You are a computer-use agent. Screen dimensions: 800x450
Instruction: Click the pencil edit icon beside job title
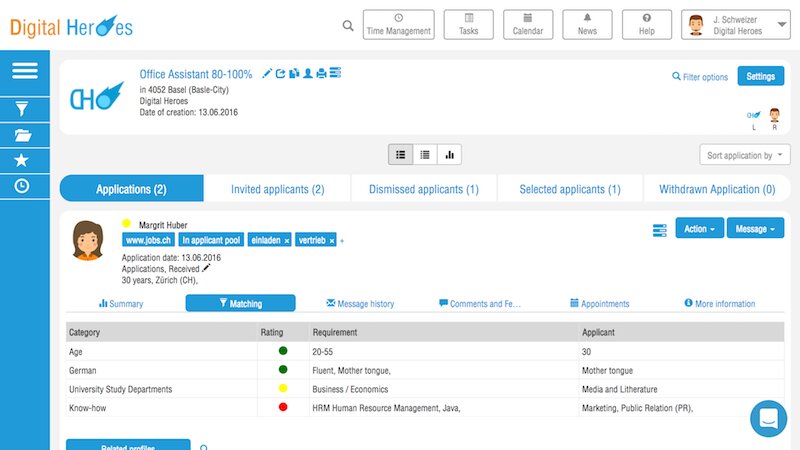point(266,74)
